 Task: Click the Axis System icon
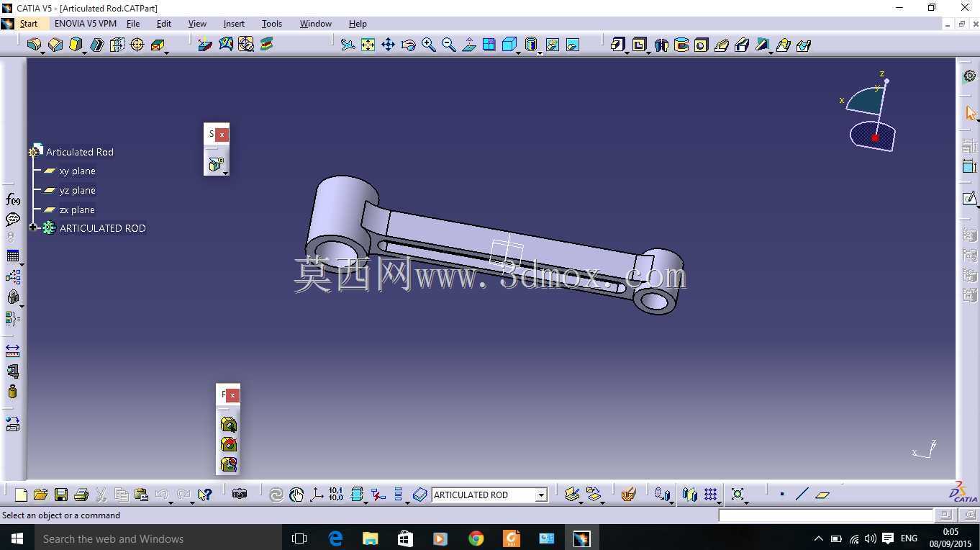point(316,495)
